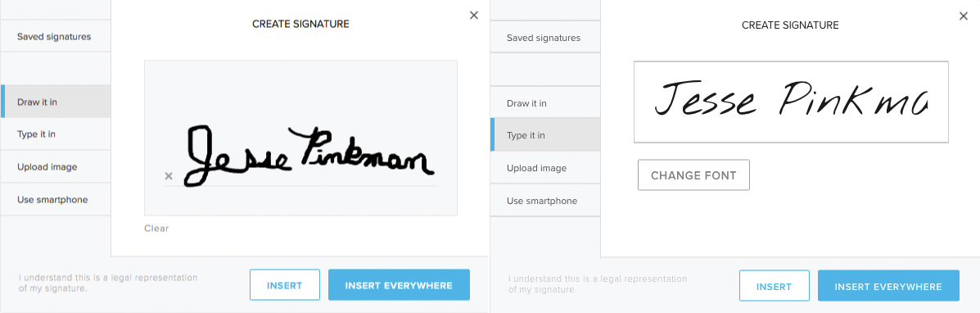
Task: Click the typed Jesse Pinkman signature field
Action: point(791,102)
